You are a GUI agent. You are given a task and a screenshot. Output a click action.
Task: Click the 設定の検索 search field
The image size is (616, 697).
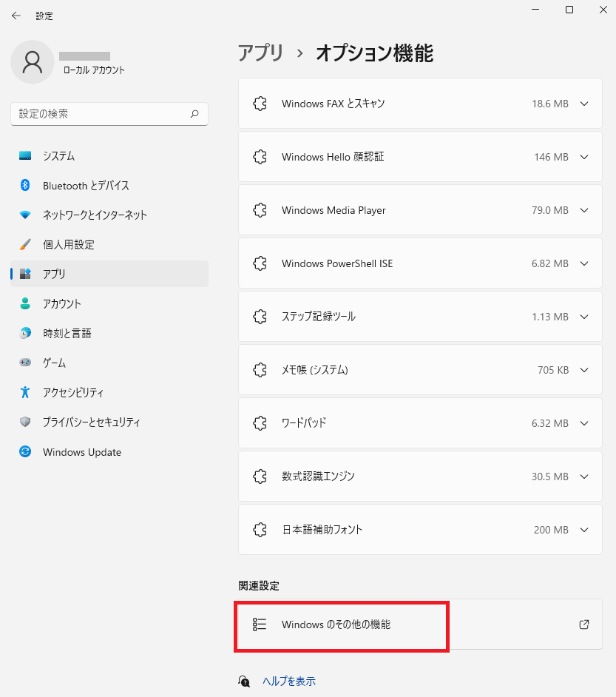coord(109,114)
